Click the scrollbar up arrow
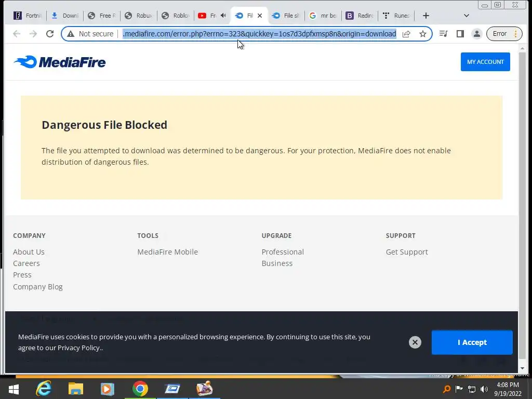The width and height of the screenshot is (532, 399). coord(522,48)
